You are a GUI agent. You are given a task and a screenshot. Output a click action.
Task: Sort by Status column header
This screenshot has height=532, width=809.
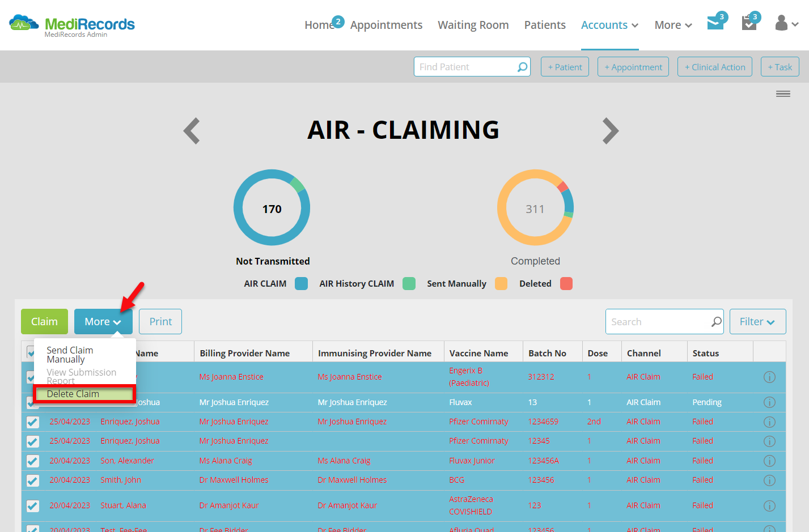tap(705, 353)
